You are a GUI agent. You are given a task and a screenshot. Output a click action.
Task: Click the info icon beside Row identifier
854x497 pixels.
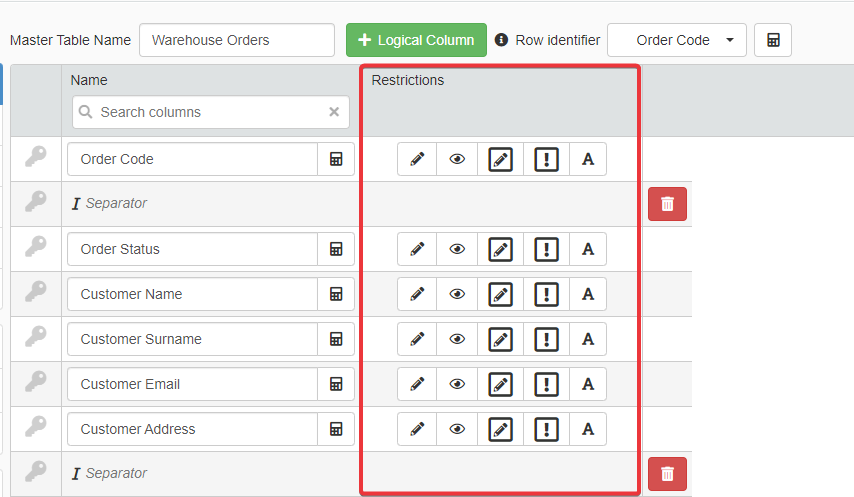(502, 40)
